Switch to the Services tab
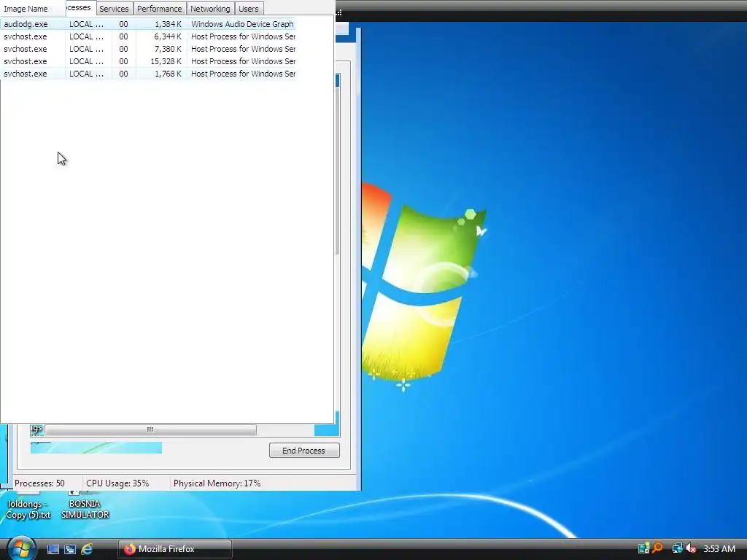Image resolution: width=747 pixels, height=560 pixels. pyautogui.click(x=114, y=9)
